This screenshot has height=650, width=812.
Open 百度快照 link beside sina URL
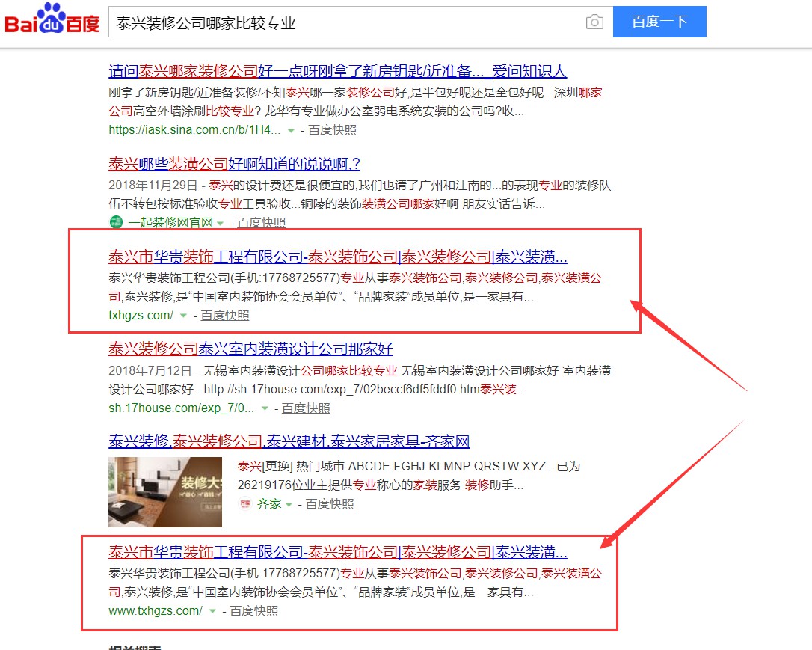pyautogui.click(x=332, y=130)
